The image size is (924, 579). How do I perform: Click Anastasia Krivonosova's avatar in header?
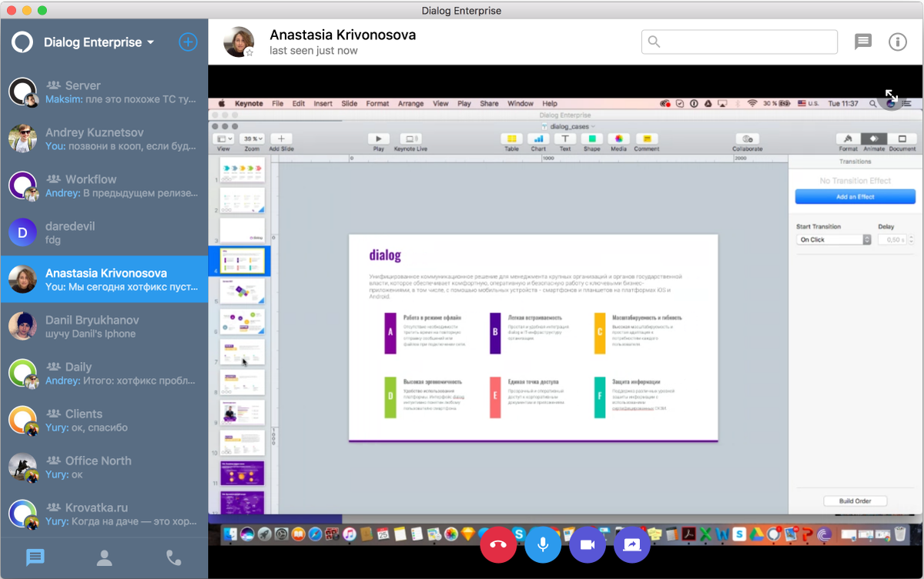[x=239, y=42]
